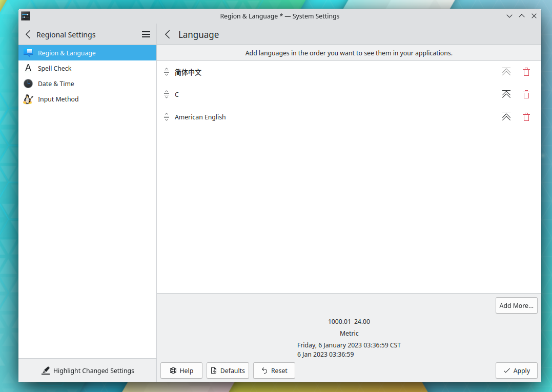The image size is (552, 392).
Task: Delete American English using its trash icon
Action: 526,117
